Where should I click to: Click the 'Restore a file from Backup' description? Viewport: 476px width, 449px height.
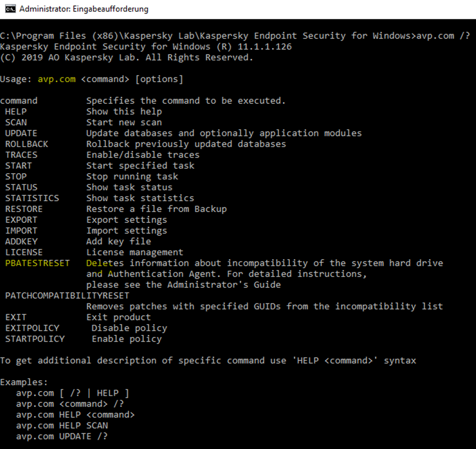coord(156,209)
